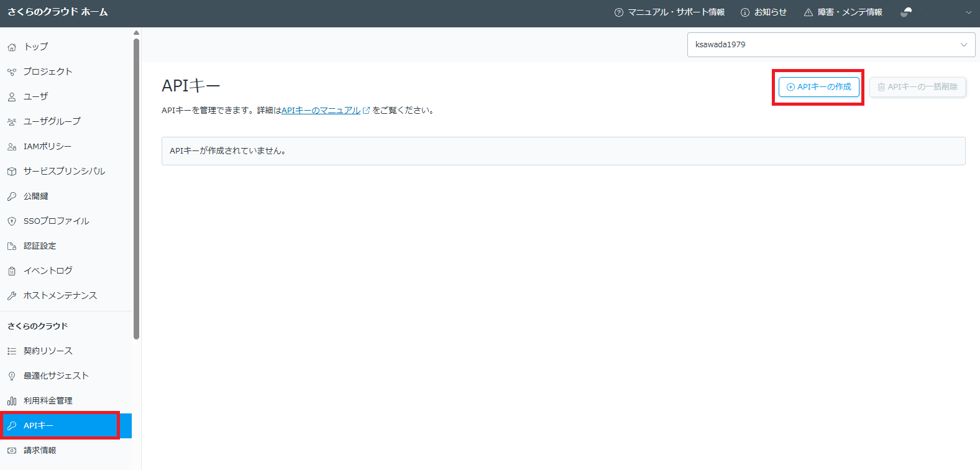Screen dimensions: 980x470
Task: Click the さくらのクラウド ホーム title
Action: coord(58,12)
